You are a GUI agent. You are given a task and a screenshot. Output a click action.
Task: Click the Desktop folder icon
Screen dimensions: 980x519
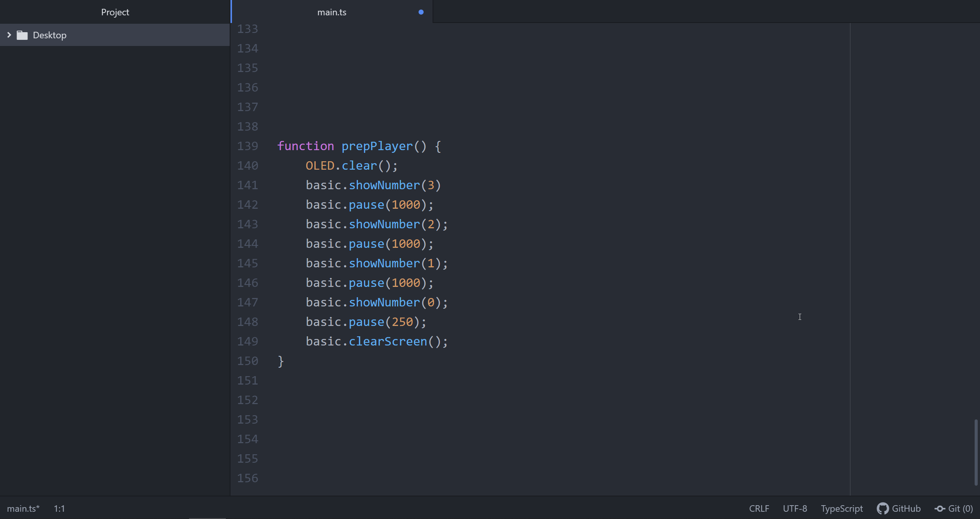point(22,35)
